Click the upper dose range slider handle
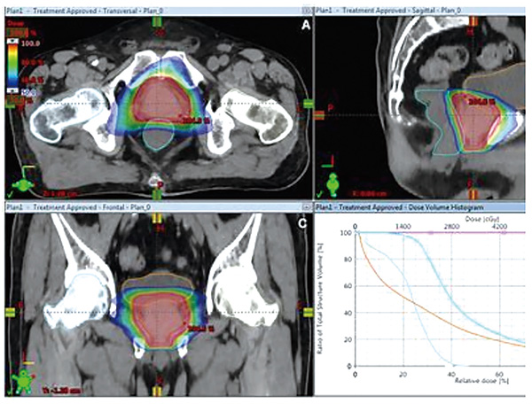The height and width of the screenshot is (404, 532). tap(13, 41)
